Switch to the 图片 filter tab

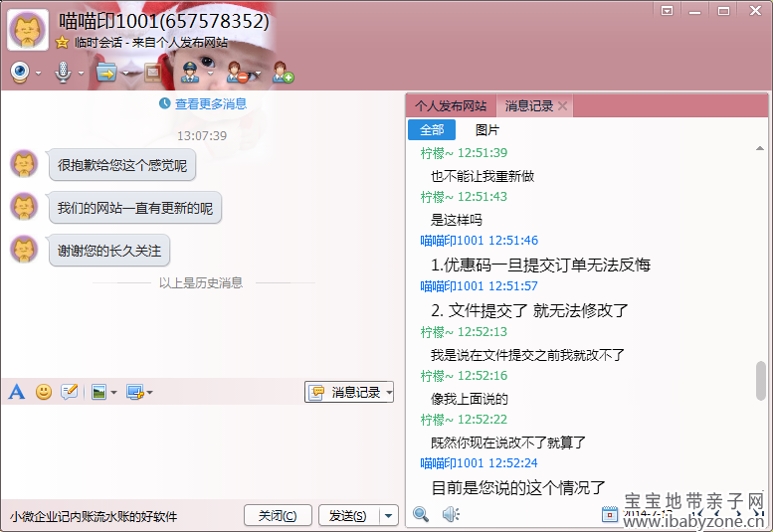[487, 130]
